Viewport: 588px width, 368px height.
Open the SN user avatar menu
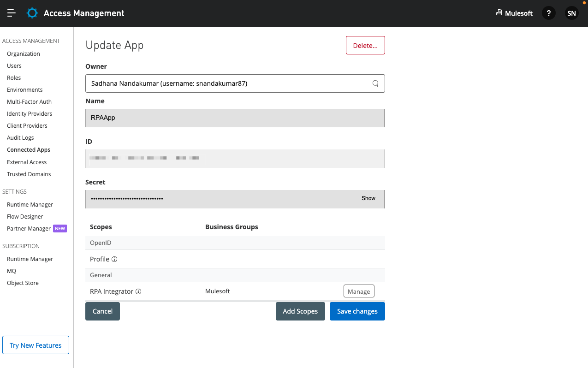(571, 13)
